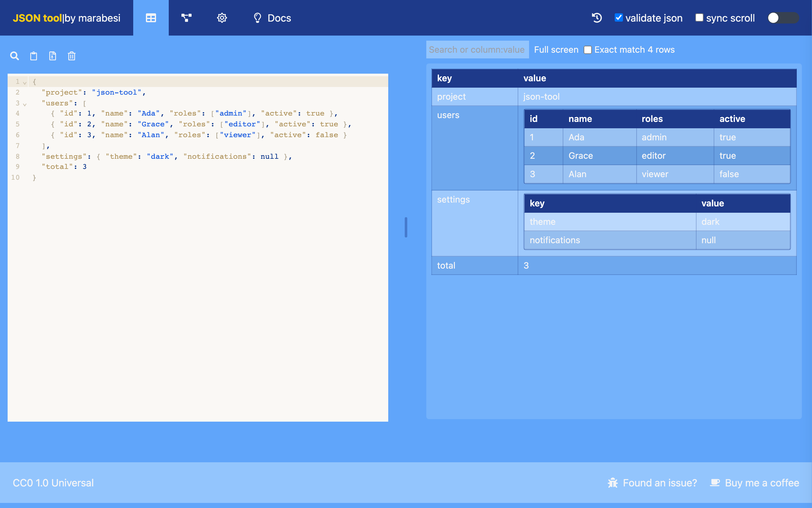This screenshot has height=508, width=812.
Task: Click the history clock icon
Action: coord(597,18)
